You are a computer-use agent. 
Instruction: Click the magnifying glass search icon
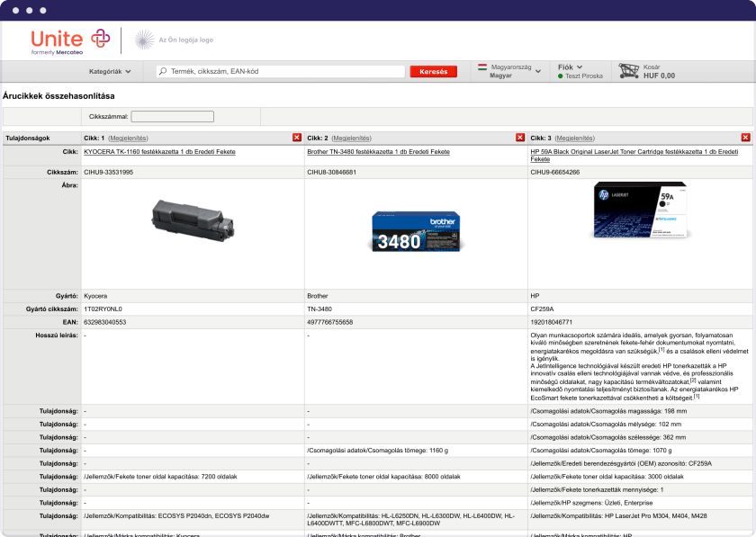pos(163,71)
